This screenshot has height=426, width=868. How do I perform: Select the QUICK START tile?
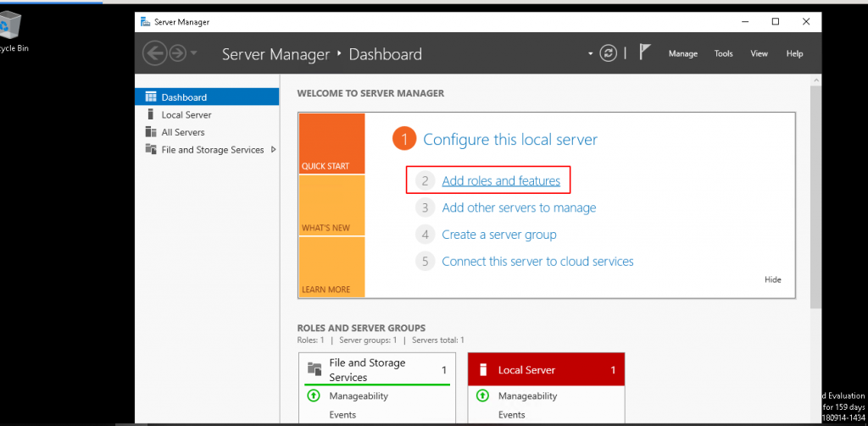point(331,144)
